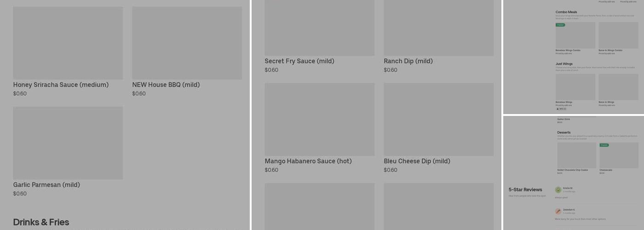
Task: Open Bone-In Wings image under Just Wings
Action: [618, 87]
